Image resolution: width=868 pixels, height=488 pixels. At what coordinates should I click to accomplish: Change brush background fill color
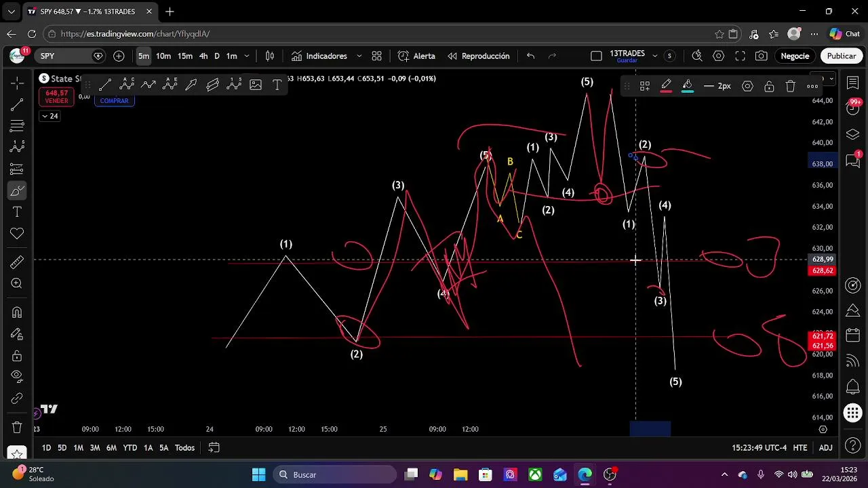688,86
